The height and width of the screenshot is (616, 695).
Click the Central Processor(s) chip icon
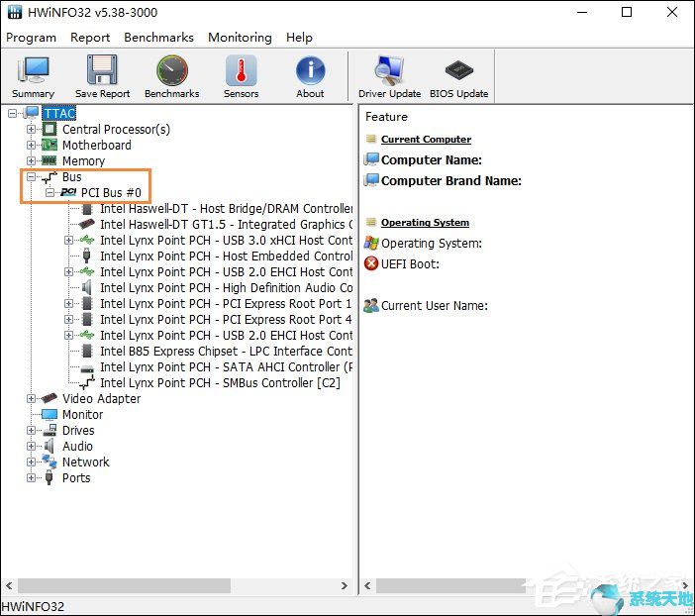click(x=50, y=129)
